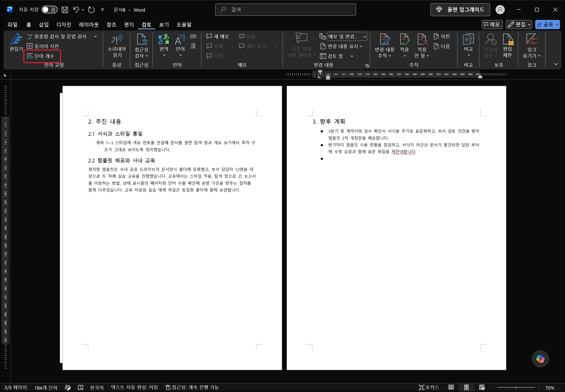The height and width of the screenshot is (392, 565).
Task: Click the 검색 search box
Action: (285, 10)
